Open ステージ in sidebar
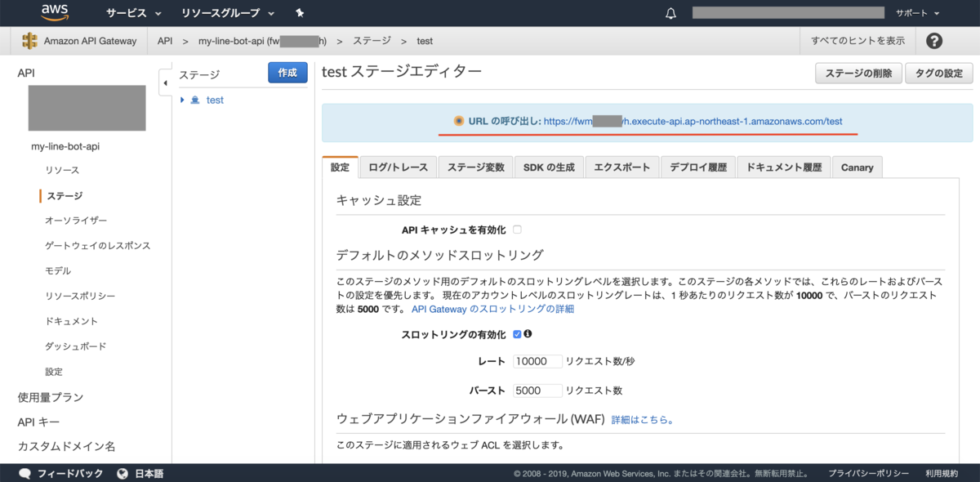The width and height of the screenshot is (980, 482). (65, 195)
